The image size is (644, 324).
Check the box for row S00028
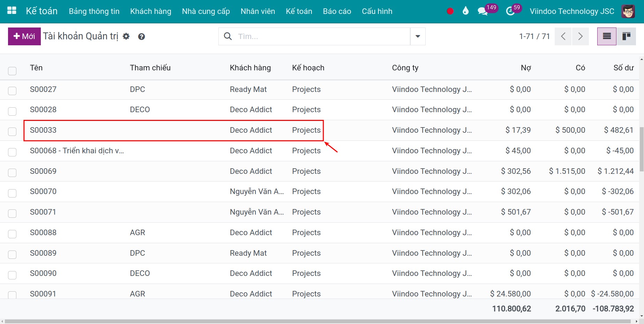click(12, 111)
